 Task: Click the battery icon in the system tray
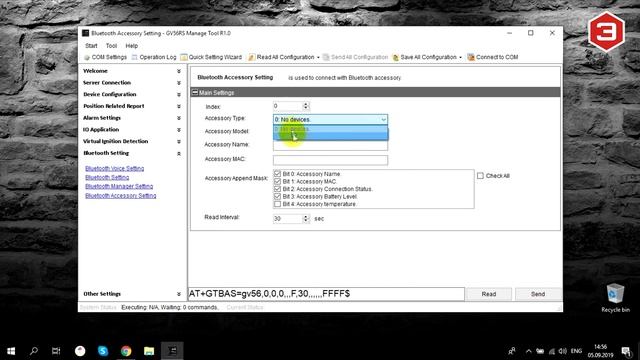point(540,351)
